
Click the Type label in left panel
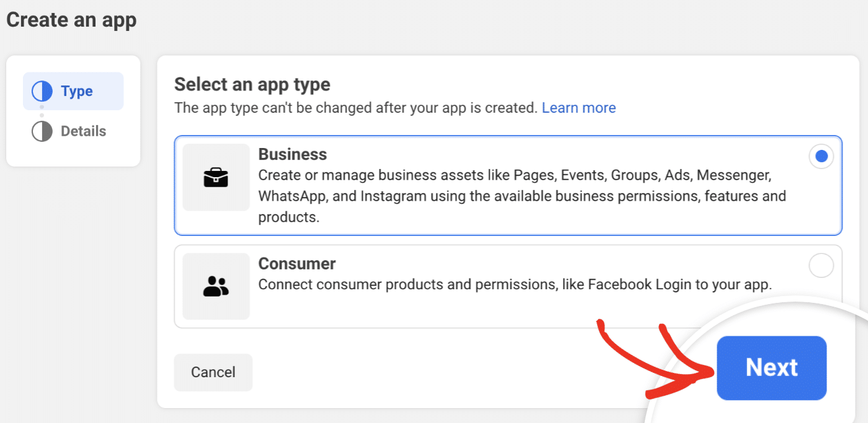(x=77, y=90)
